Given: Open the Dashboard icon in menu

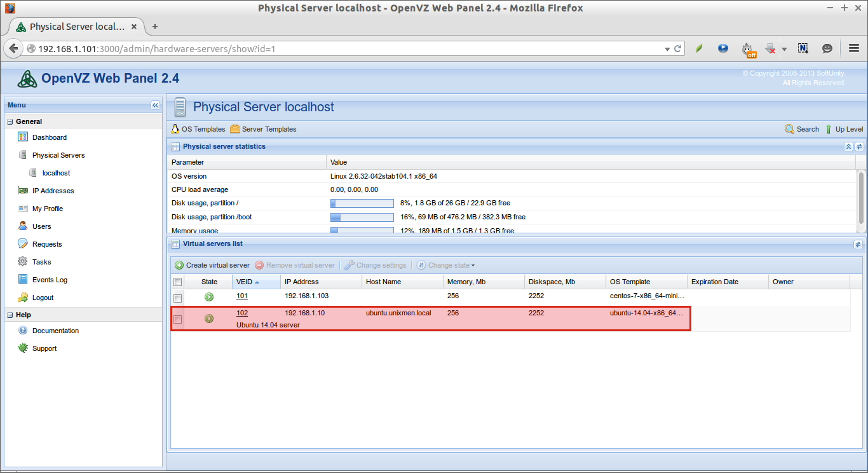Looking at the screenshot, I should point(23,137).
